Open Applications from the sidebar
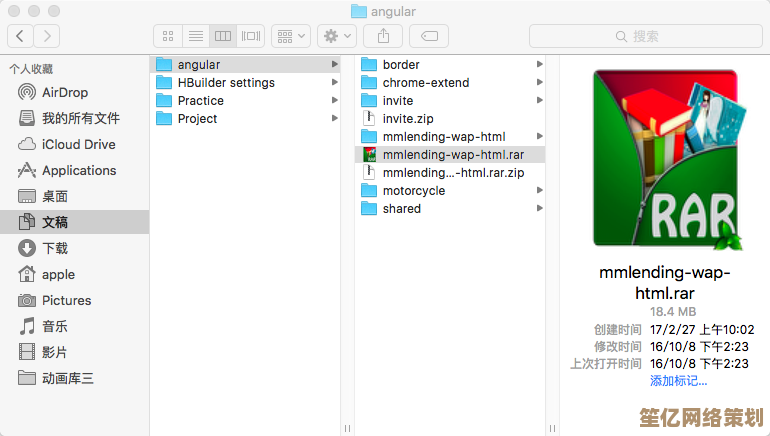This screenshot has width=770, height=436. pyautogui.click(x=79, y=170)
